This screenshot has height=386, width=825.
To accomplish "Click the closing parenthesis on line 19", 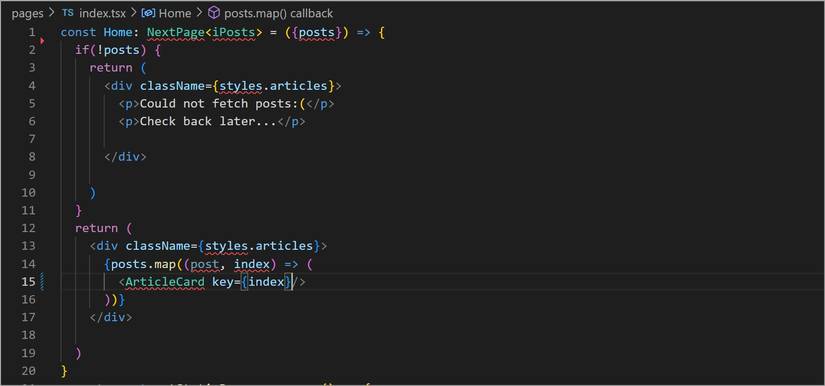I will pos(78,353).
